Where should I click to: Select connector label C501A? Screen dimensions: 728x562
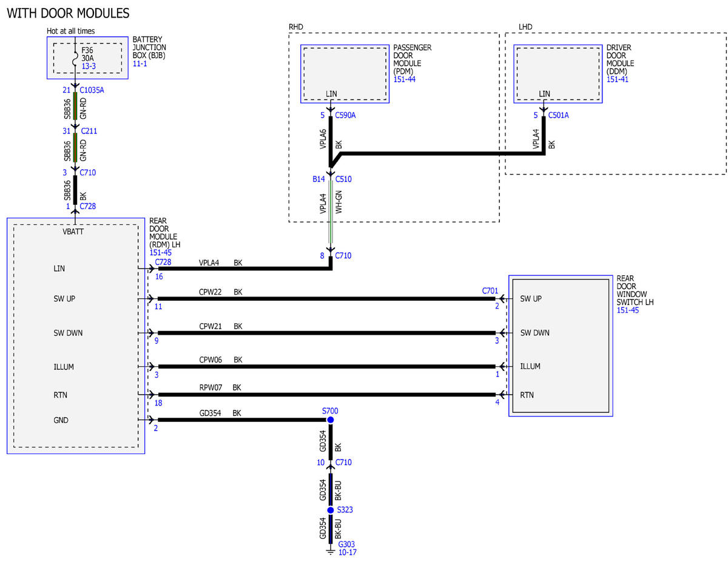pos(559,115)
